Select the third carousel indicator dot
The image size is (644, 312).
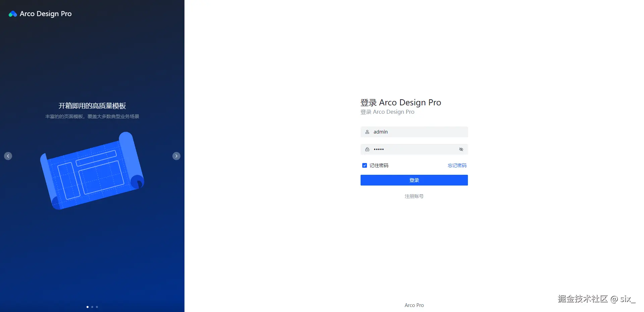[x=97, y=307]
